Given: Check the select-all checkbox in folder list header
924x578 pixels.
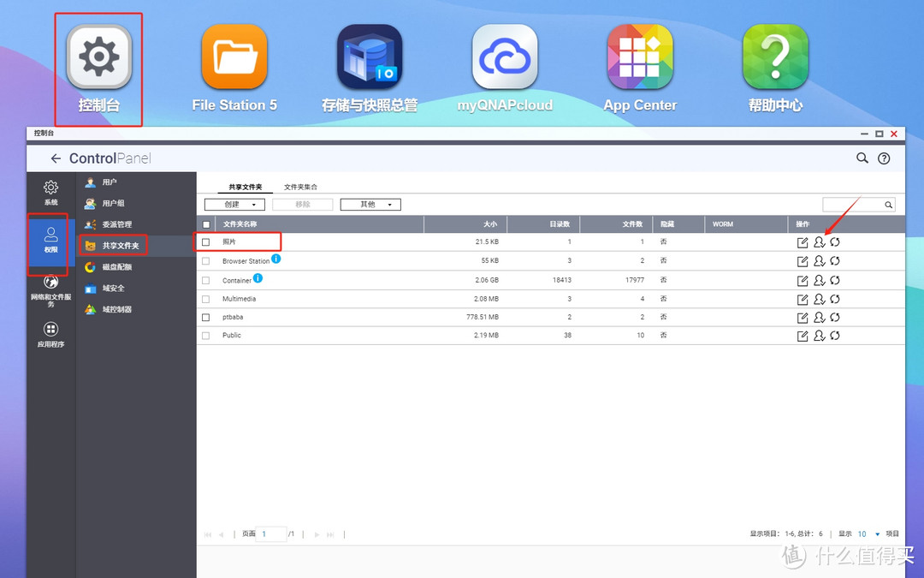Looking at the screenshot, I should point(205,223).
